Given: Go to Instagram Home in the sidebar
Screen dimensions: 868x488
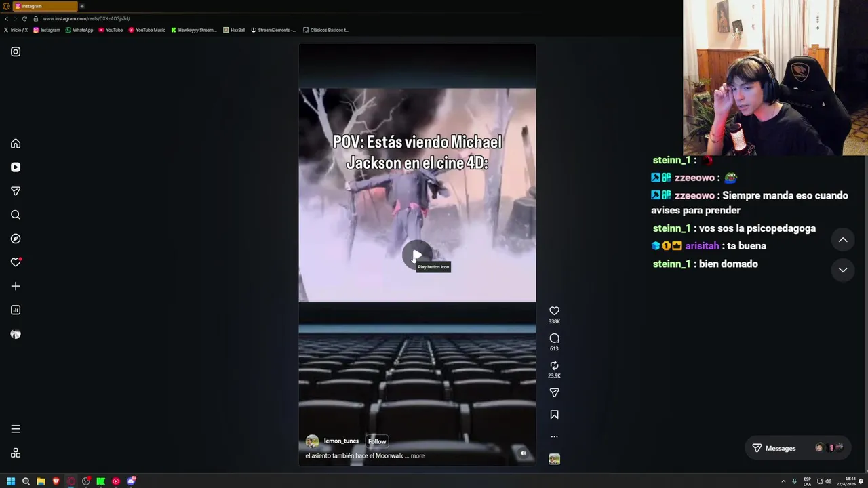Looking at the screenshot, I should 16,144.
